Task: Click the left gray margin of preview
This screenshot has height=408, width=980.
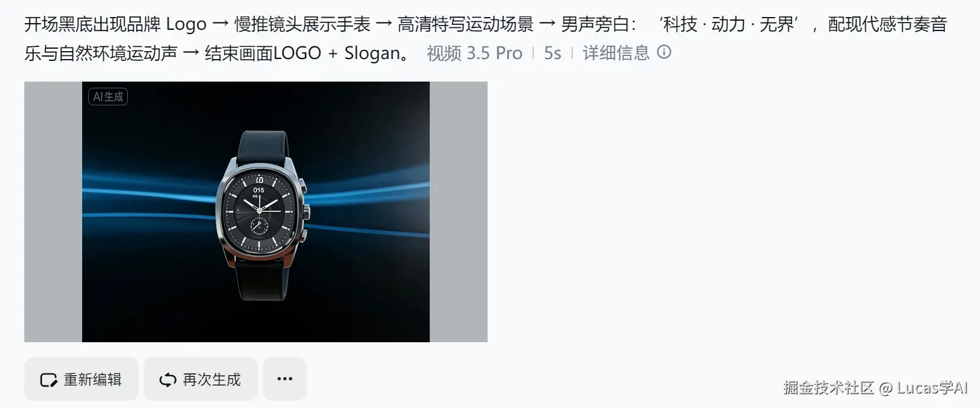Action: click(x=53, y=212)
